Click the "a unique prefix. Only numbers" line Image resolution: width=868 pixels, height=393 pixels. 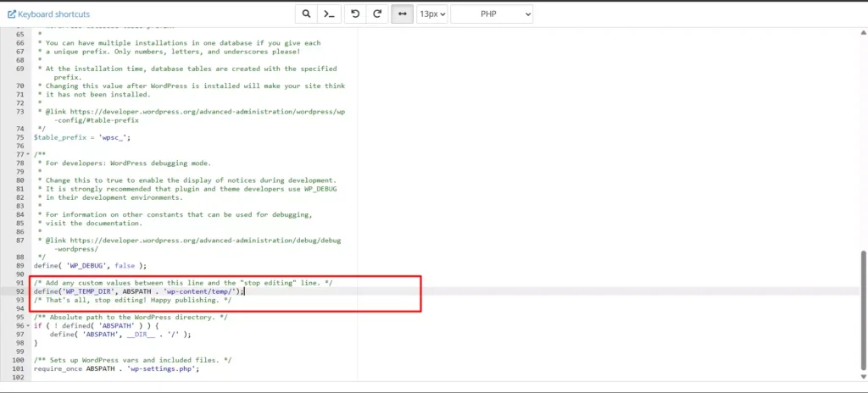coord(169,52)
